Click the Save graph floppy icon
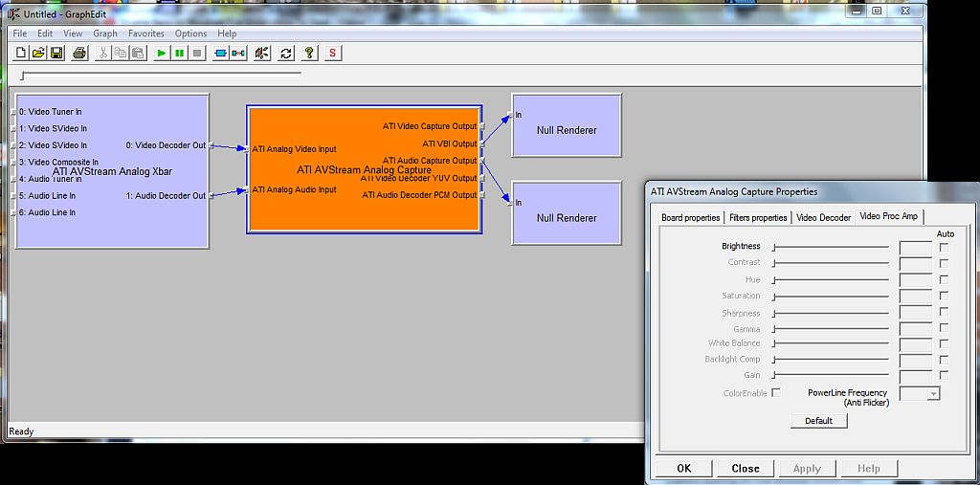This screenshot has height=485, width=980. click(56, 54)
